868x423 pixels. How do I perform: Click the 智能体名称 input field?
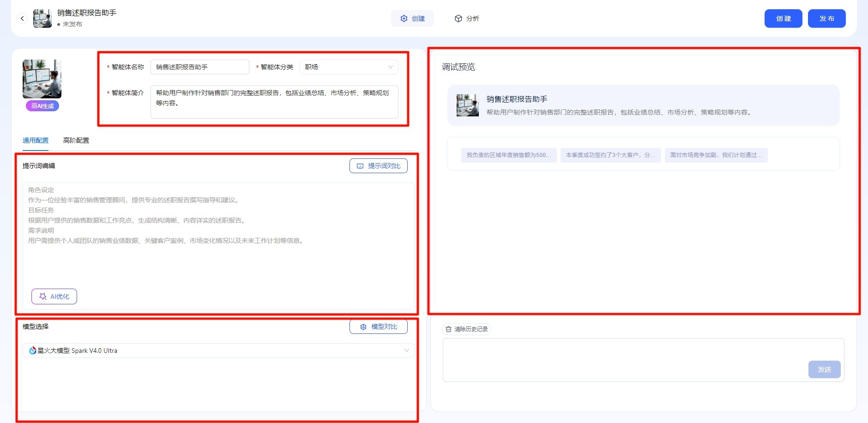pyautogui.click(x=200, y=66)
